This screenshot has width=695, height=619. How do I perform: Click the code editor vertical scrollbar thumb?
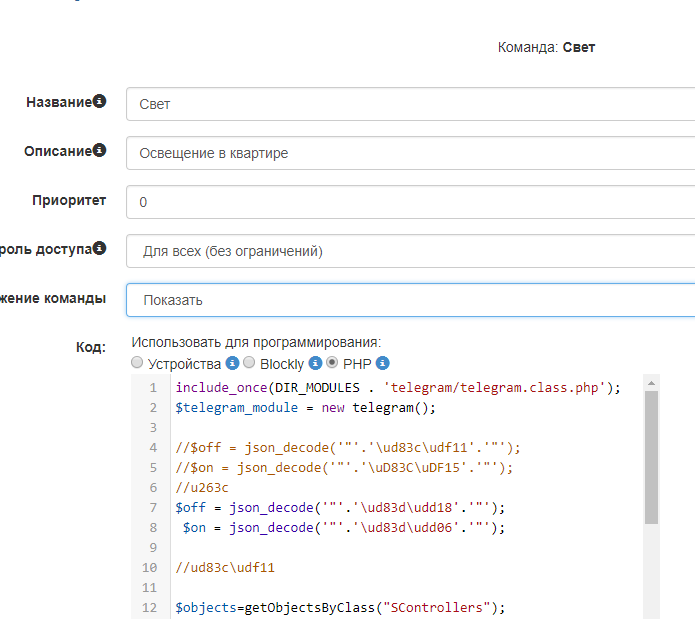pos(651,456)
